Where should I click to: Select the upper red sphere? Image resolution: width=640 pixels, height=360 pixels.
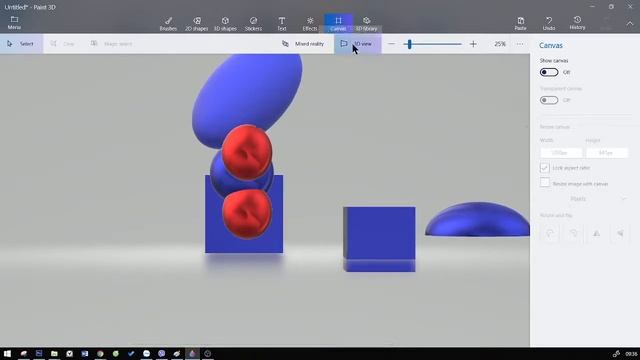point(247,152)
